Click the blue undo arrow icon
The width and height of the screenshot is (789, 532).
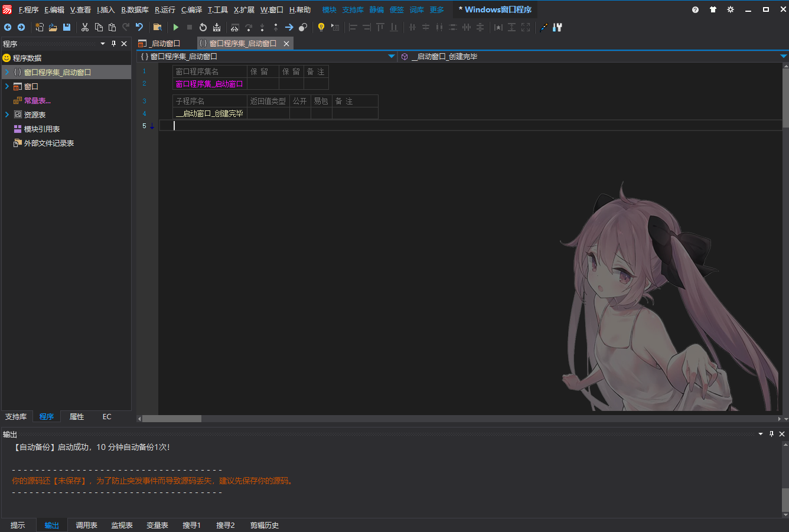(139, 27)
